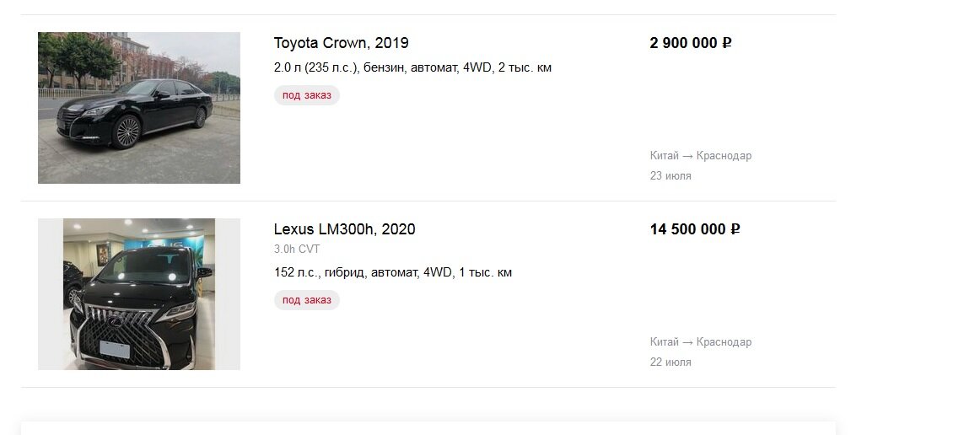Click the 14 500 000 ₽ price
Screen dimensions: 980x435
(x=695, y=229)
